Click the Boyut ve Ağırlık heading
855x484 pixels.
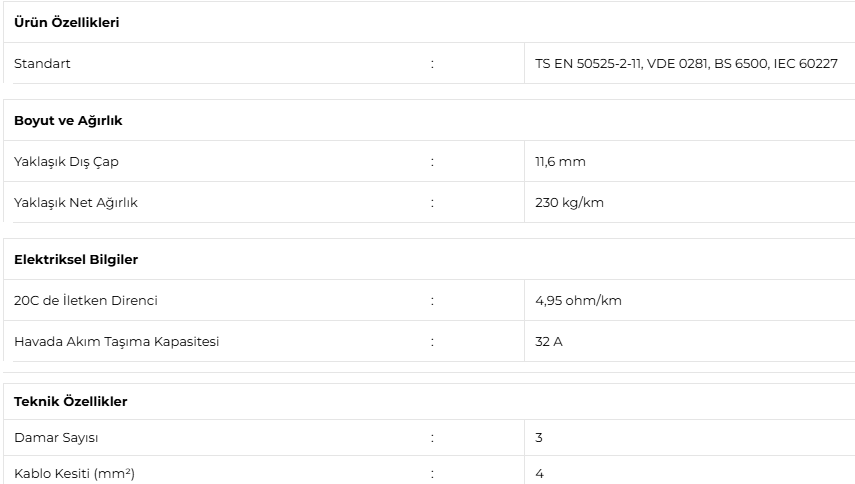pyautogui.click(x=68, y=120)
